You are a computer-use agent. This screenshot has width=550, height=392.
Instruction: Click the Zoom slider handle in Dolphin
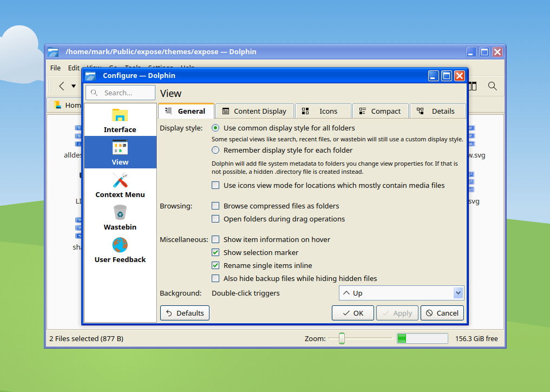[342, 338]
